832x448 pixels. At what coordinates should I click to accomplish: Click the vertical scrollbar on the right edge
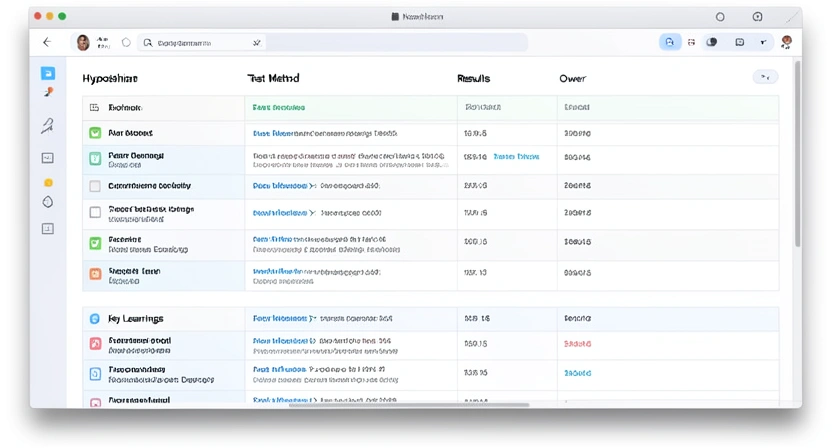(798, 154)
